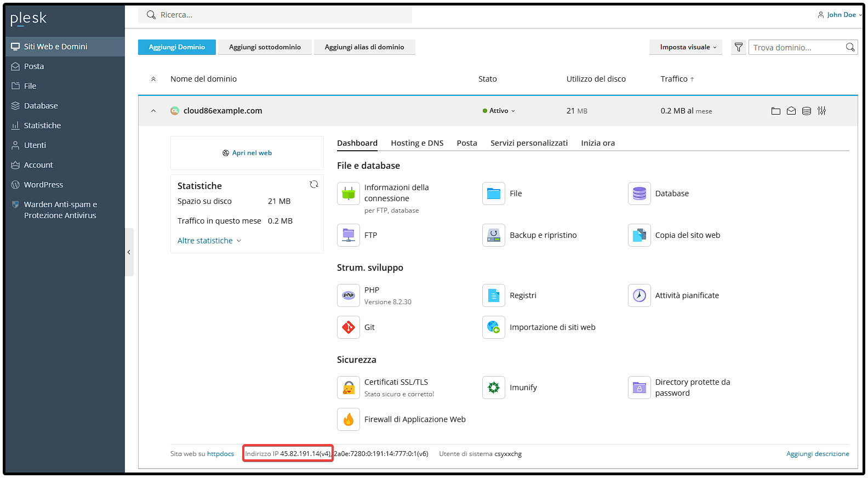Screen dimensions: 868x478
Task: Click Aggiungi descrizione link
Action: click(x=818, y=454)
